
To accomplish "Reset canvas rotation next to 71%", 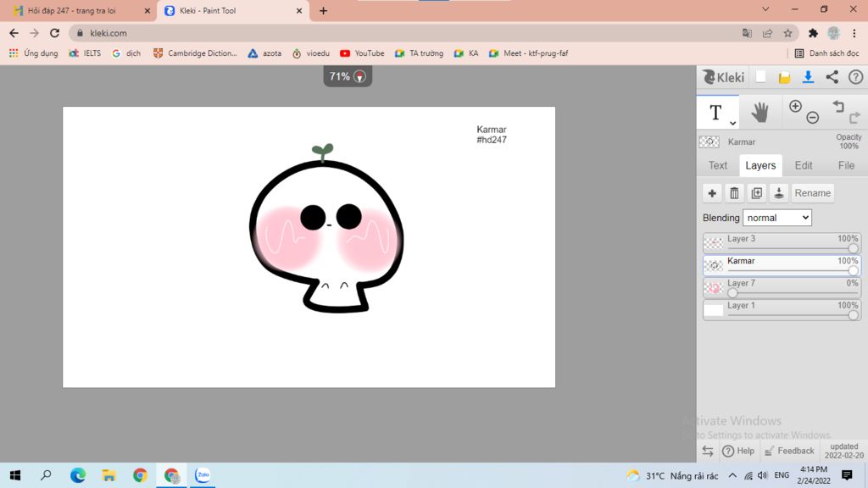I will (x=359, y=77).
